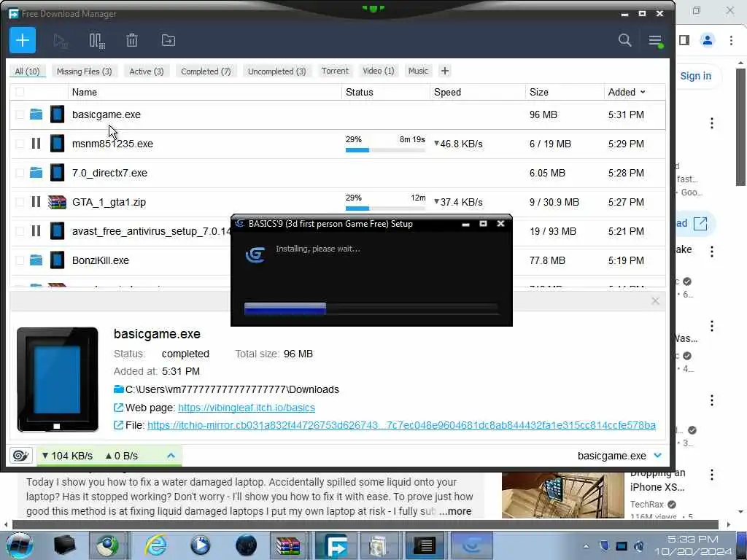Image resolution: width=747 pixels, height=560 pixels.
Task: Select the Uncompleted (3) tab
Action: click(x=276, y=71)
